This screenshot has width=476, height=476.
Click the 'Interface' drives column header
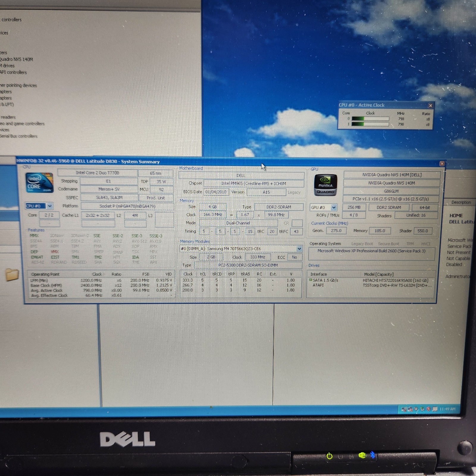pos(318,274)
